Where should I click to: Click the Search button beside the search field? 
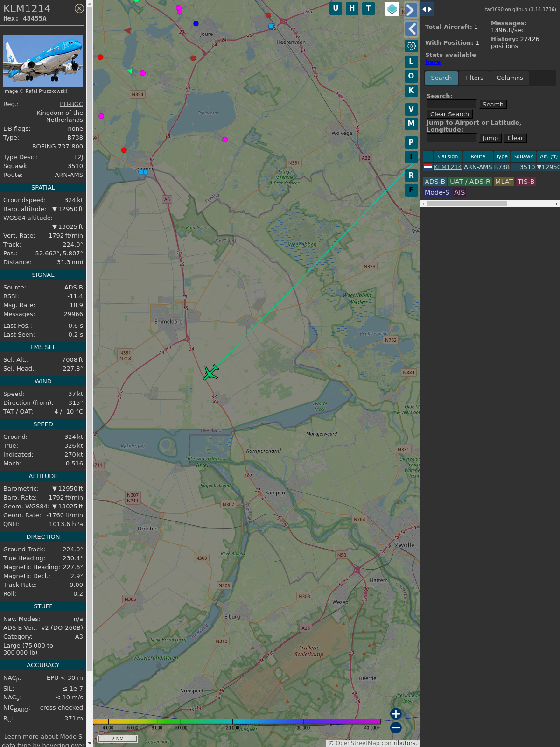click(x=493, y=105)
